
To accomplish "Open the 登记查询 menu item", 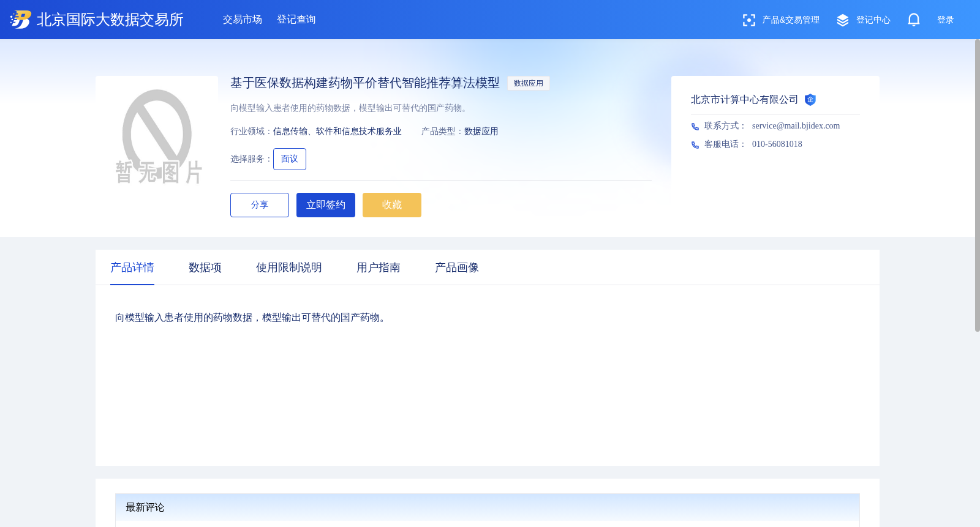I will 296,20.
